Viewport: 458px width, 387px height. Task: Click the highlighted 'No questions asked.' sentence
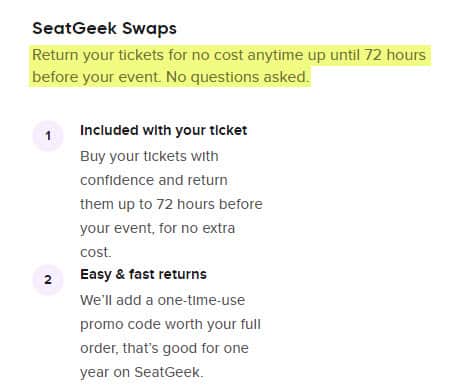point(237,77)
